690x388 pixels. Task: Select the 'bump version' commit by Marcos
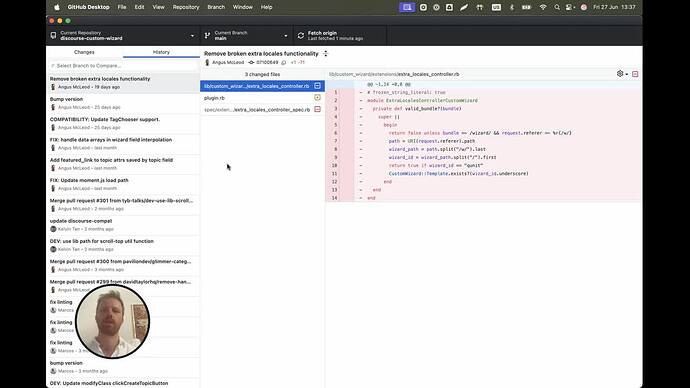123,367
